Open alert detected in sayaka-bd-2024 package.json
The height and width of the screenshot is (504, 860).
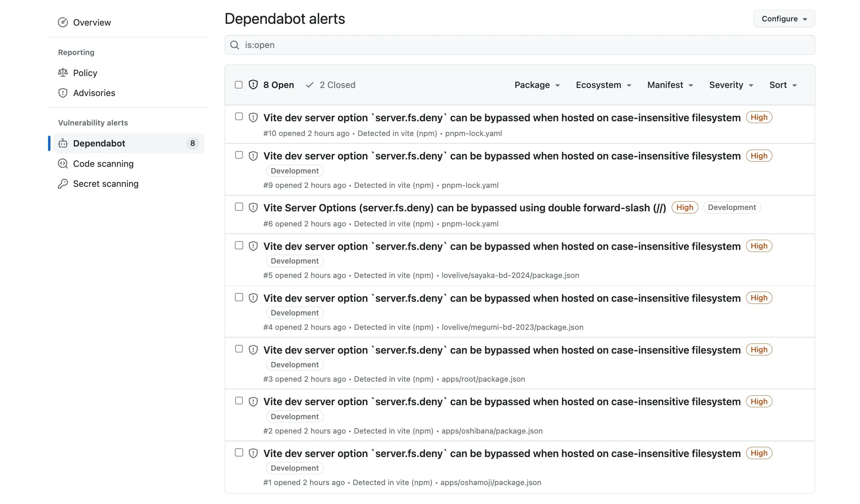[501, 246]
